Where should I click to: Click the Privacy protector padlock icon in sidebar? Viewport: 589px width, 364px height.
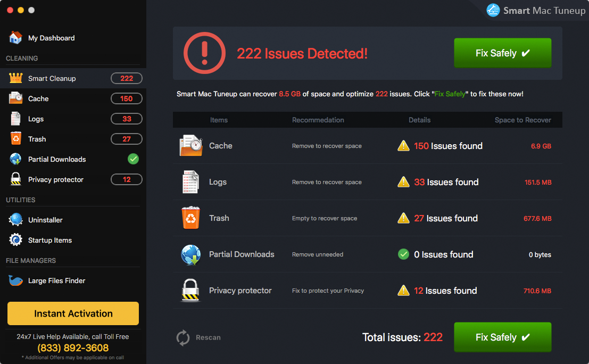click(x=16, y=179)
